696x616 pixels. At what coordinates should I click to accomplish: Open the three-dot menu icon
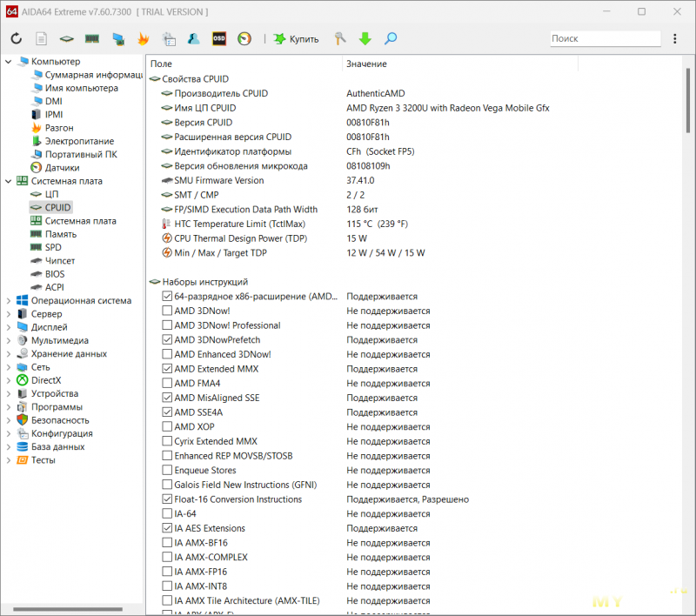click(x=675, y=38)
